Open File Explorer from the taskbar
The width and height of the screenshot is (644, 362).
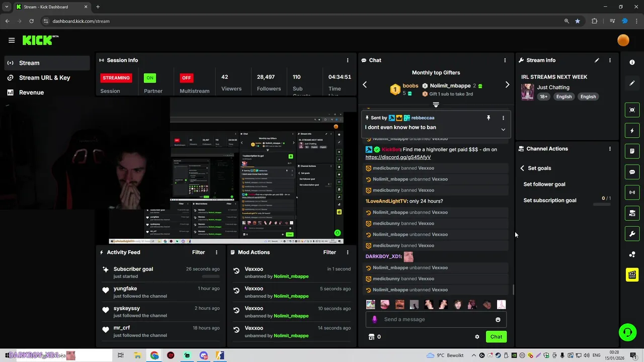(137, 355)
